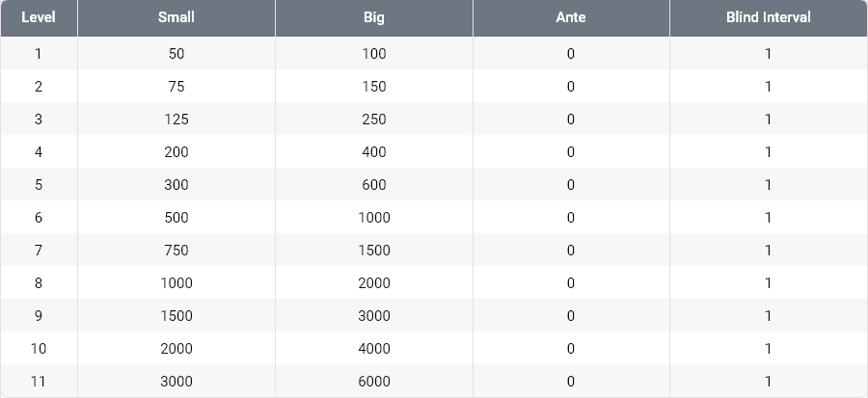Click the Blind Interval cell for Level 9
Viewport: 868px width, 398px height.
(x=768, y=316)
